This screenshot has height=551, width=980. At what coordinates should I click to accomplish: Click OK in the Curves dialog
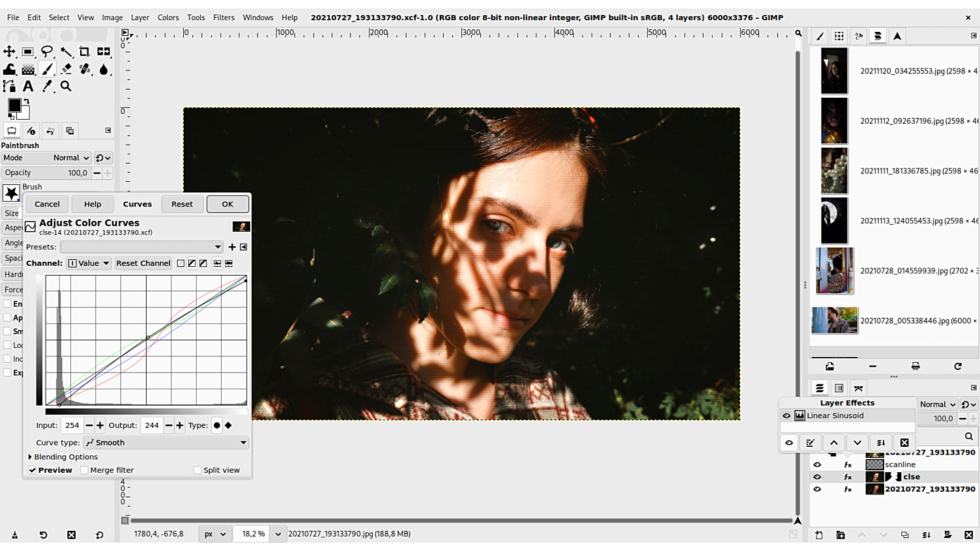tap(227, 204)
